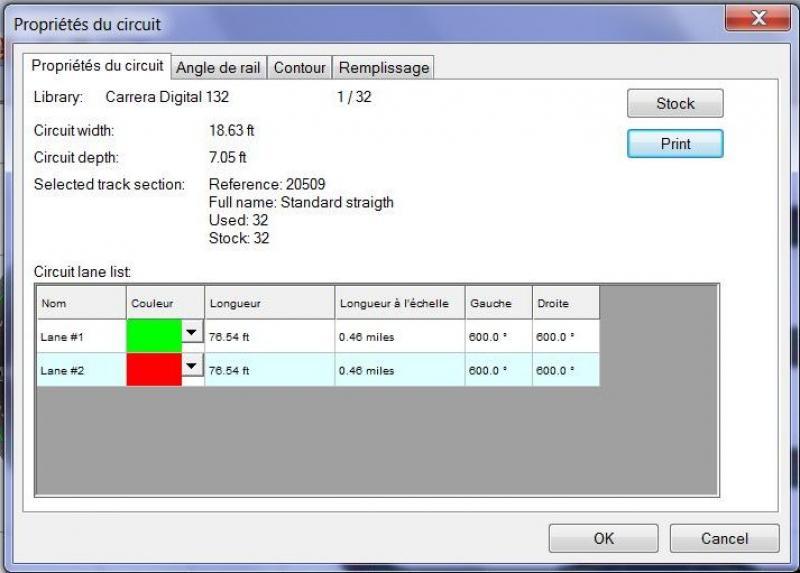Switch to the Angle de rail tab
800x573 pixels.
pos(218,68)
